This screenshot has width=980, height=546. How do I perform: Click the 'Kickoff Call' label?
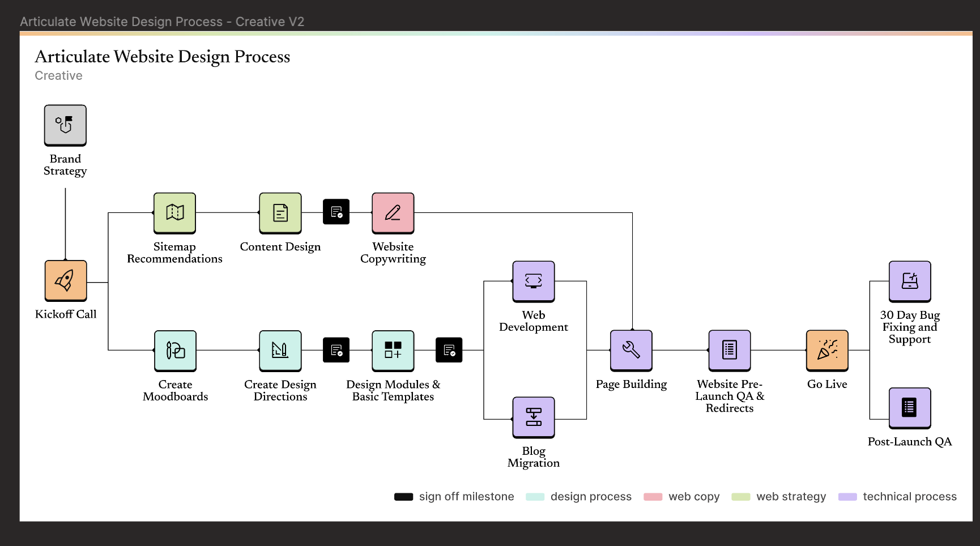(66, 314)
